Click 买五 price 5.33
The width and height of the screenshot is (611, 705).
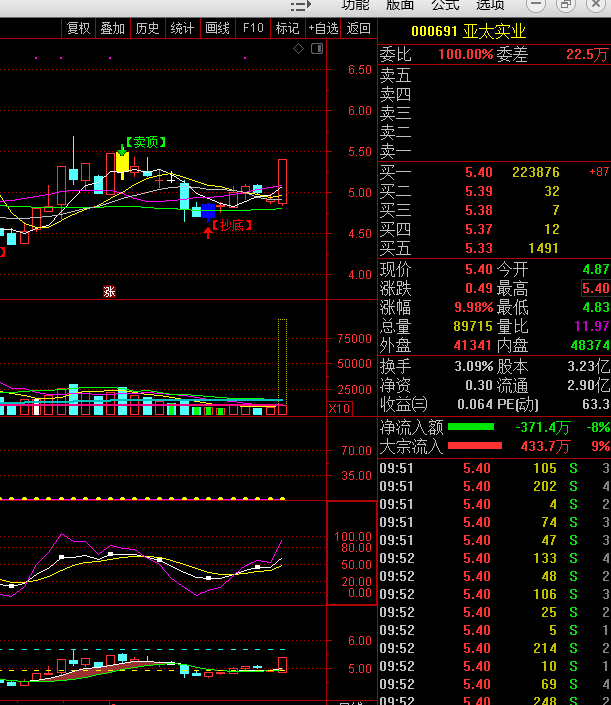tap(479, 248)
